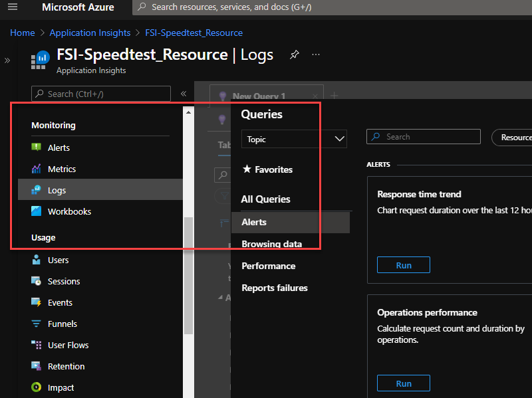Open the Metrics panel icon

(37, 169)
